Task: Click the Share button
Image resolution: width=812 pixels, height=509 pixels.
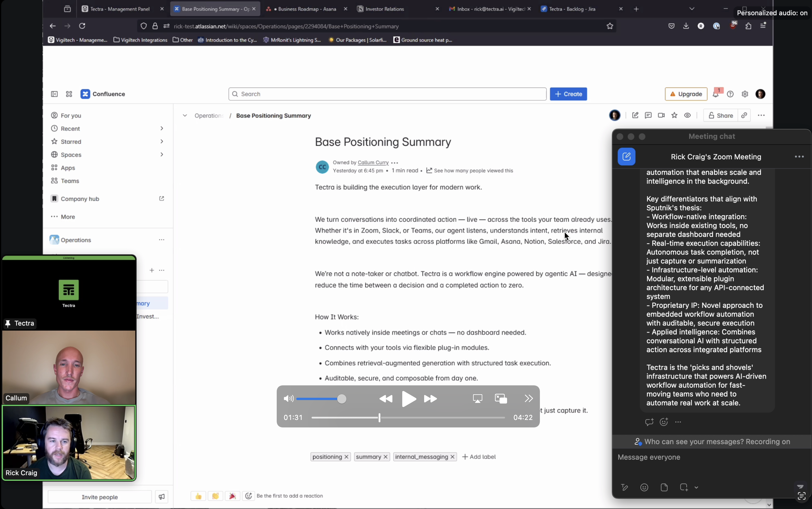Action: (x=720, y=116)
